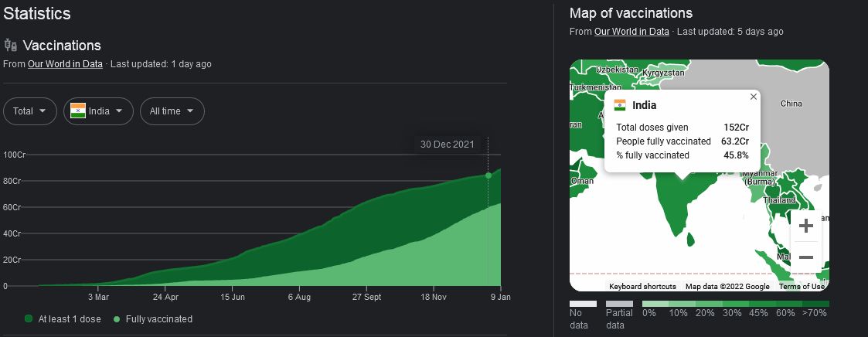Click the vaccine syringe icon beside Vaccinations
This screenshot has height=337, width=868.
coord(10,45)
